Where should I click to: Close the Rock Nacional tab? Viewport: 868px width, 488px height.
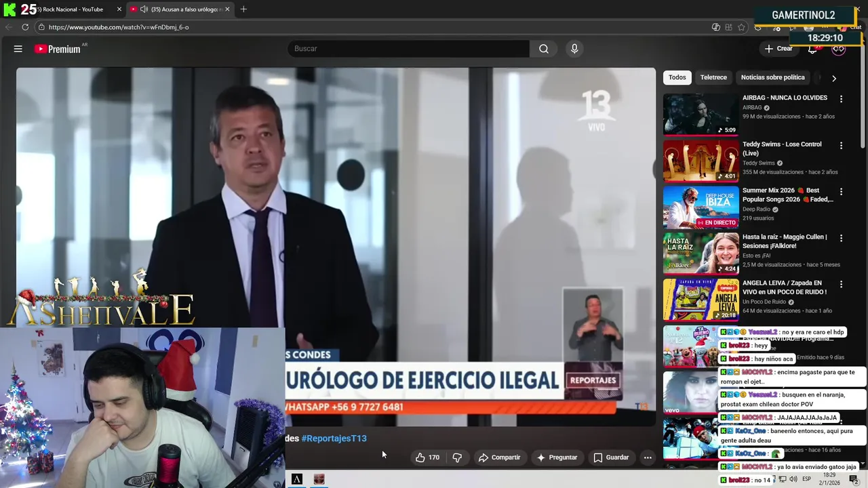click(119, 9)
